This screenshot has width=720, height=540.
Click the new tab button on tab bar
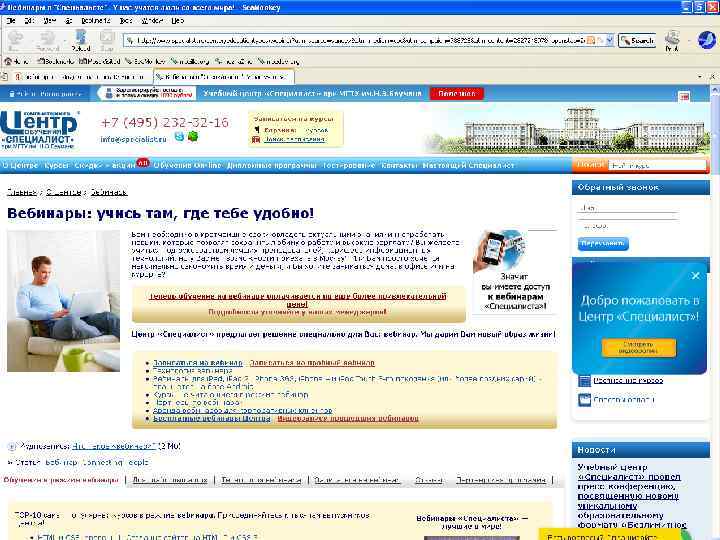click(5, 77)
